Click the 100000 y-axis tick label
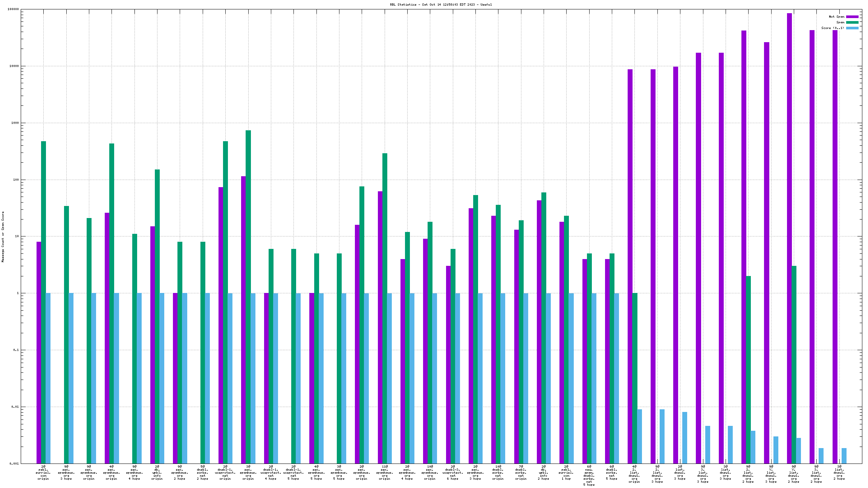 [13, 9]
